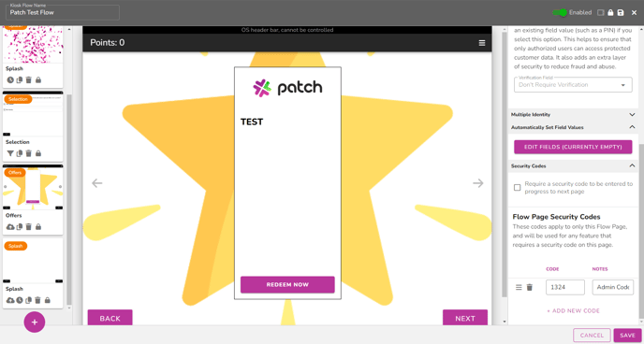Click the Next button in preview
This screenshot has height=344, width=644.
tap(465, 318)
